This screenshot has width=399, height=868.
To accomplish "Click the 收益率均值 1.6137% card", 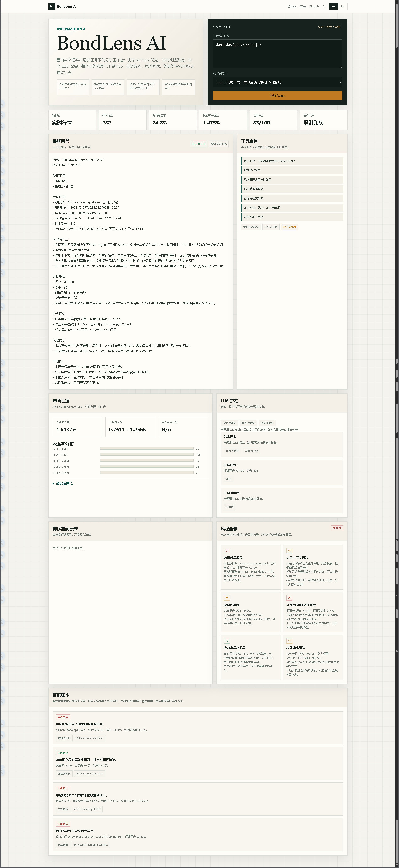I will pyautogui.click(x=78, y=427).
